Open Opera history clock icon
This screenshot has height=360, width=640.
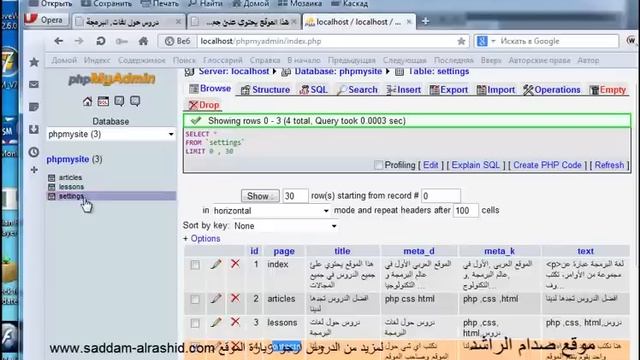pyautogui.click(x=34, y=152)
